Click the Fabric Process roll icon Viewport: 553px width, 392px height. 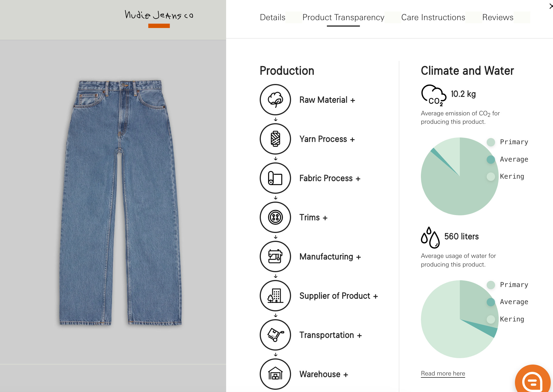click(x=275, y=178)
